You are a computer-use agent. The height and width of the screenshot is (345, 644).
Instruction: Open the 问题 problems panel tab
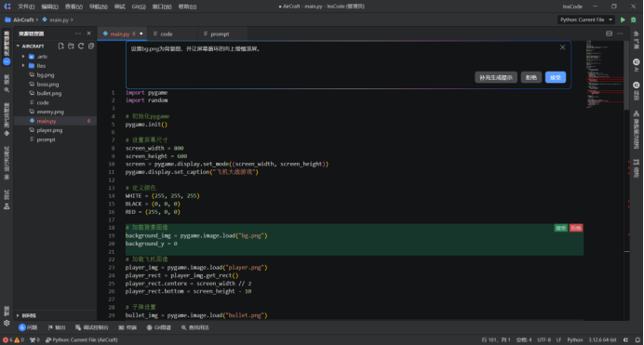[28, 327]
